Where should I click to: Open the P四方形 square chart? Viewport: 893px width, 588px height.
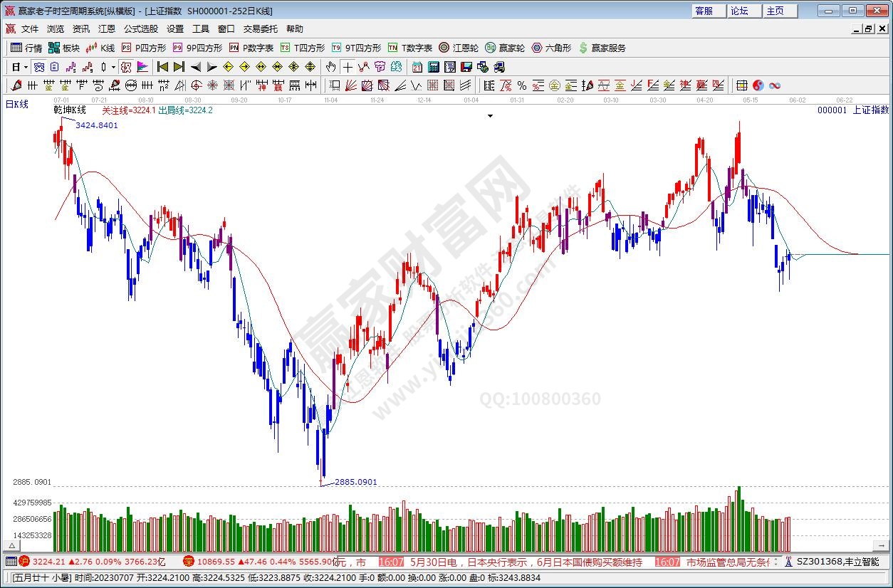tap(143, 48)
